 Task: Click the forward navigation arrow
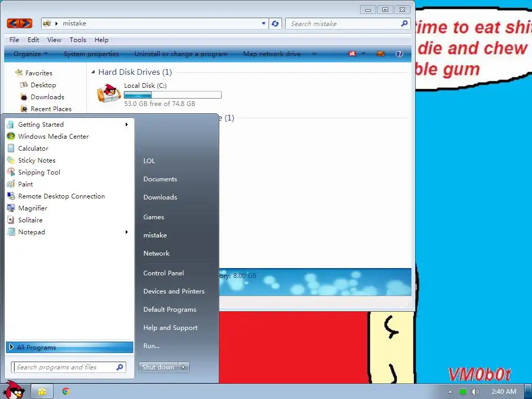[x=26, y=23]
